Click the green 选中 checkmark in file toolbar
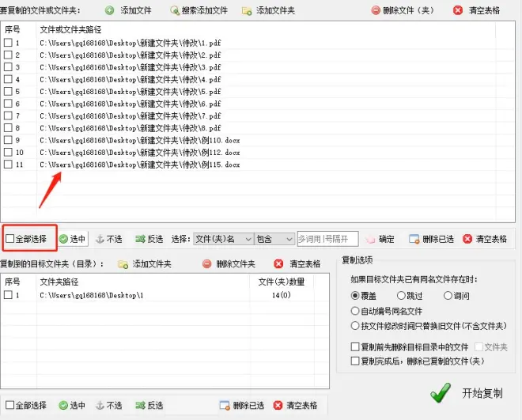 [63, 239]
